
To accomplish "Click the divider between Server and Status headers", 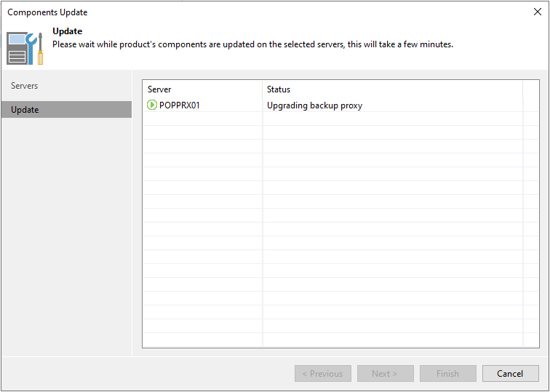I will click(x=263, y=89).
